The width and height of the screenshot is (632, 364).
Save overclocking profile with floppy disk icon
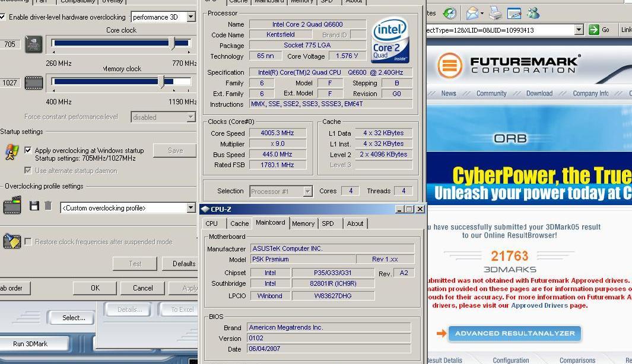point(34,206)
